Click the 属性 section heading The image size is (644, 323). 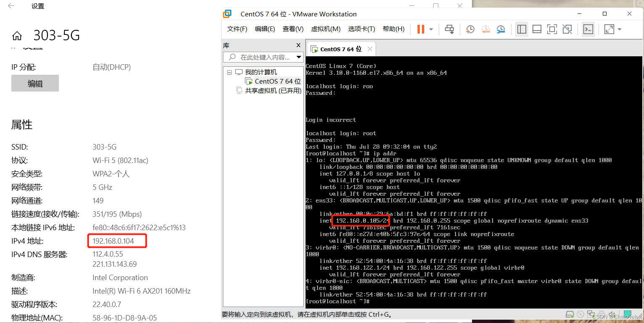click(22, 125)
